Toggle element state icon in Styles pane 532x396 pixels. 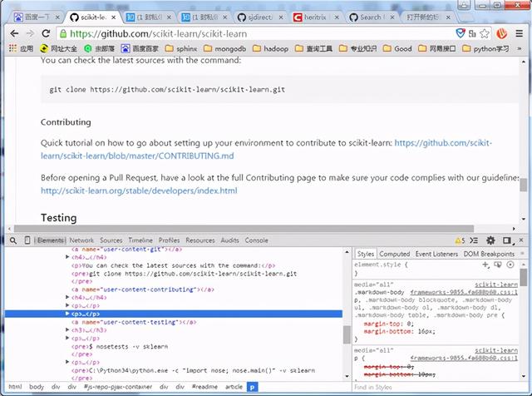pyautogui.click(x=498, y=265)
